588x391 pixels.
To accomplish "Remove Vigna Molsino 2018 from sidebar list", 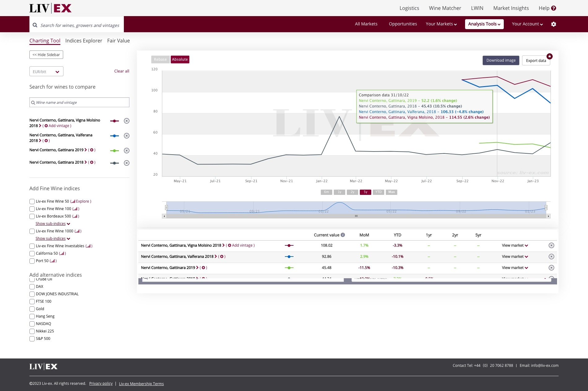I will (127, 121).
